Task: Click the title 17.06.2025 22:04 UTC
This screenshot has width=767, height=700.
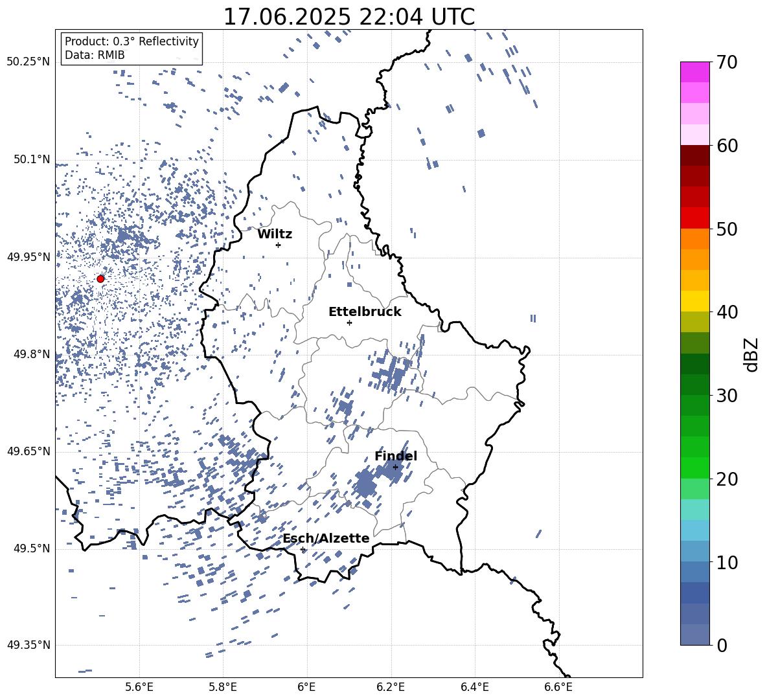Action: [x=349, y=17]
